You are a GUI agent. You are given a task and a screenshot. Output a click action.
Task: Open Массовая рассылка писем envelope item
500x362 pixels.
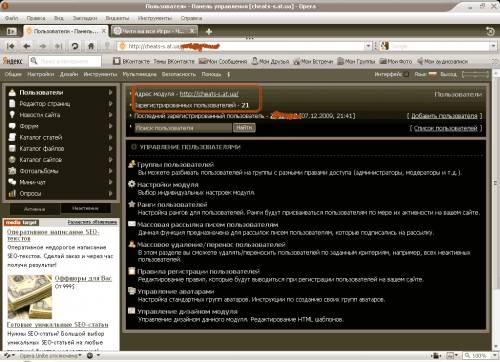[x=208, y=225]
